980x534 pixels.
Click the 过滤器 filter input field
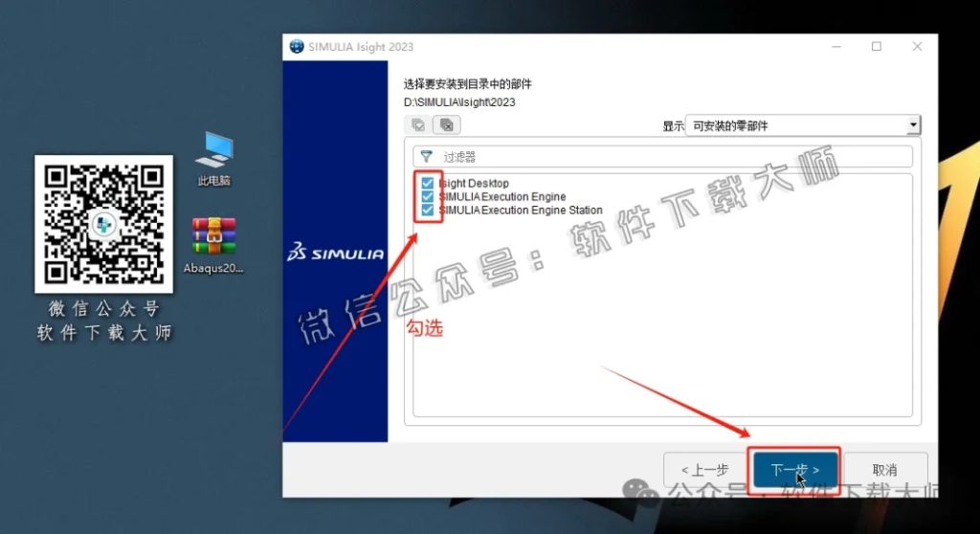662,156
